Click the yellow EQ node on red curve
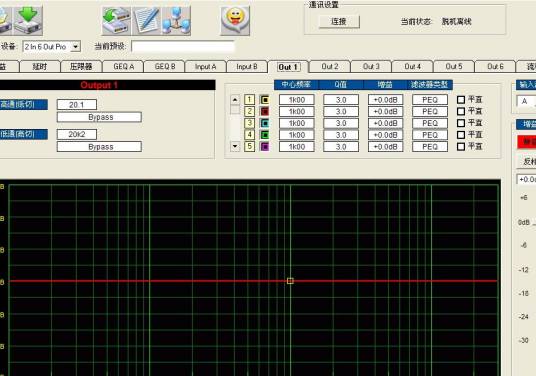Image resolution: width=536 pixels, height=376 pixels. [290, 281]
